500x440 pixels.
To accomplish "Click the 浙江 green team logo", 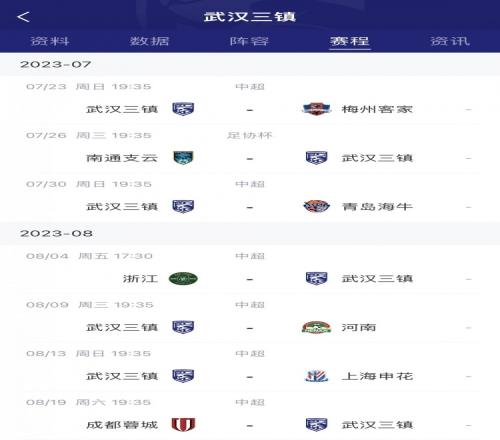I will click(x=183, y=278).
